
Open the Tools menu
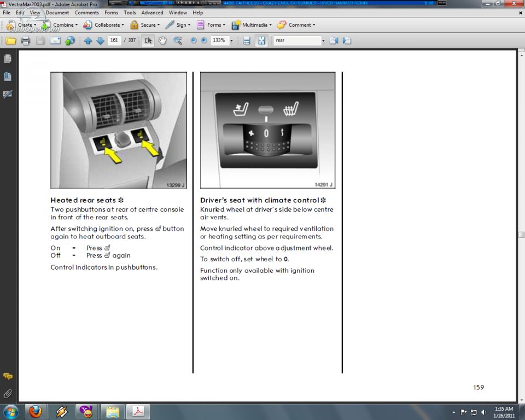130,13
